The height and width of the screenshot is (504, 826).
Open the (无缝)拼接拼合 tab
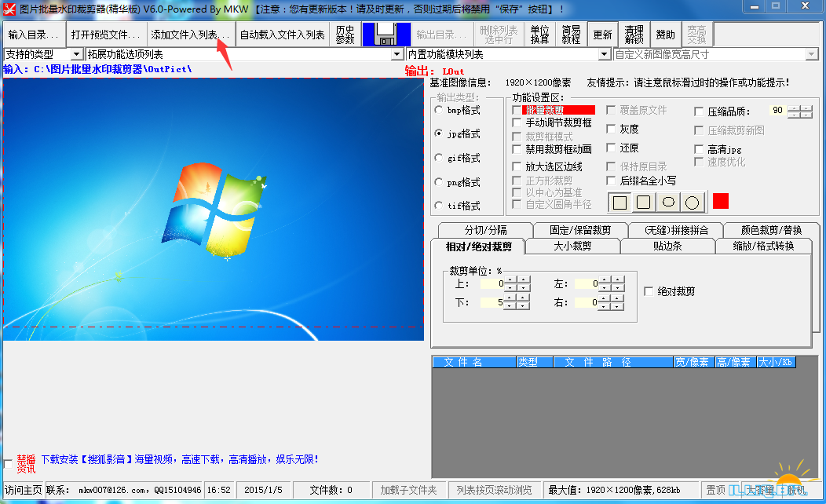676,230
